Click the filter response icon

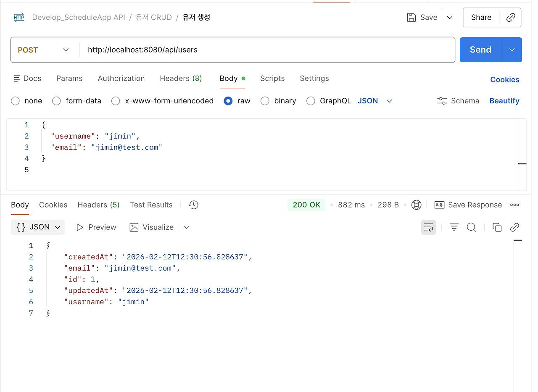tap(454, 227)
